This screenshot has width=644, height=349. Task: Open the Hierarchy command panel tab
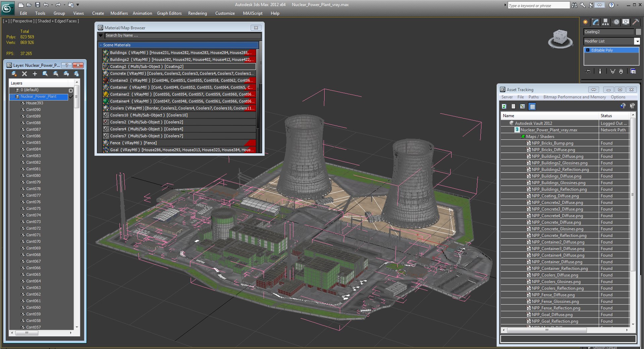click(x=605, y=22)
